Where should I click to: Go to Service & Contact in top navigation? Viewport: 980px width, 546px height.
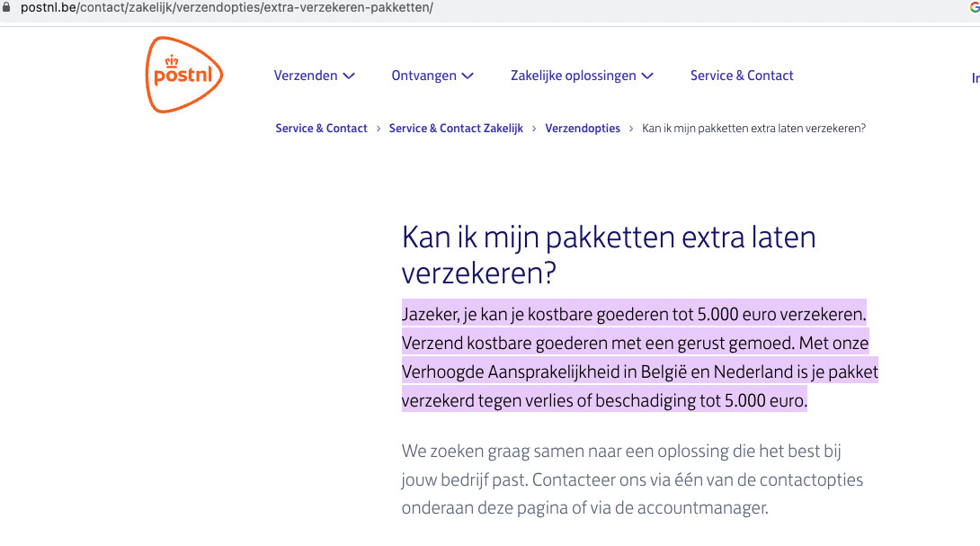point(742,76)
